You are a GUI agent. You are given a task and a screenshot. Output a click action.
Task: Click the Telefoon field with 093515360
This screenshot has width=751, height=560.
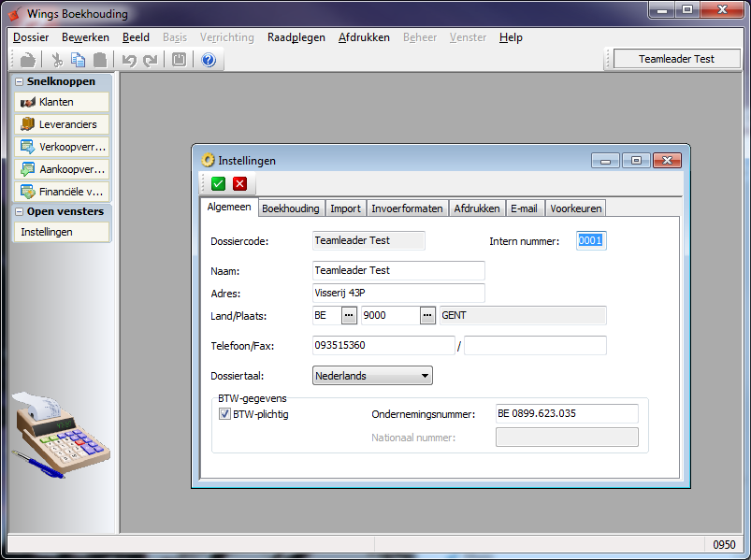[x=383, y=346]
